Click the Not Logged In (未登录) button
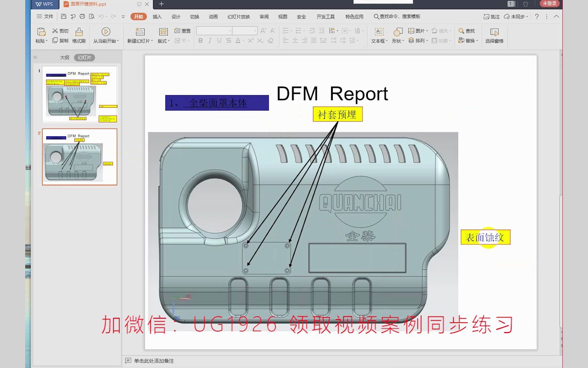 (x=550, y=4)
